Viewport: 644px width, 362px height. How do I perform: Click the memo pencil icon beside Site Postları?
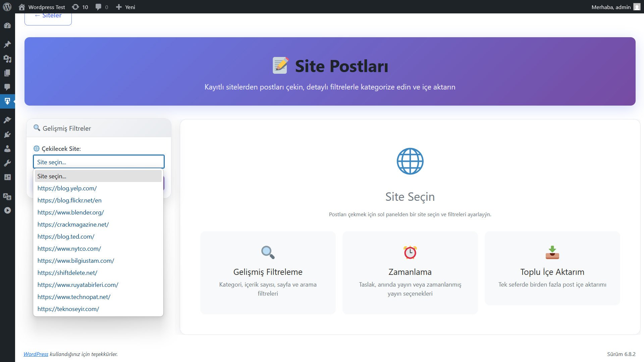tap(281, 65)
